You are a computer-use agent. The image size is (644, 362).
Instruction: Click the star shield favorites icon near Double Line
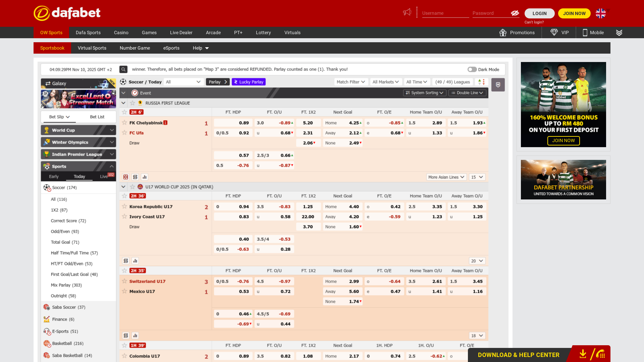pyautogui.click(x=498, y=85)
